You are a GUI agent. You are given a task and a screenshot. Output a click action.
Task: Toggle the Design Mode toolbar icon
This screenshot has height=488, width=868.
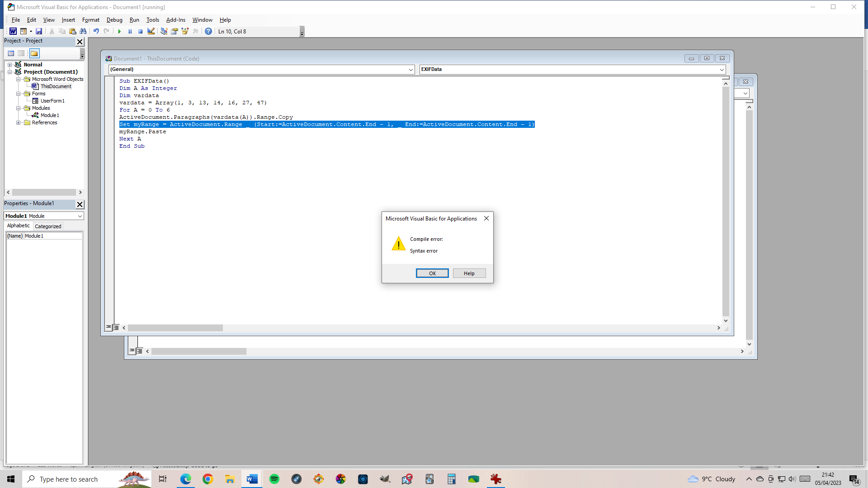click(x=151, y=31)
